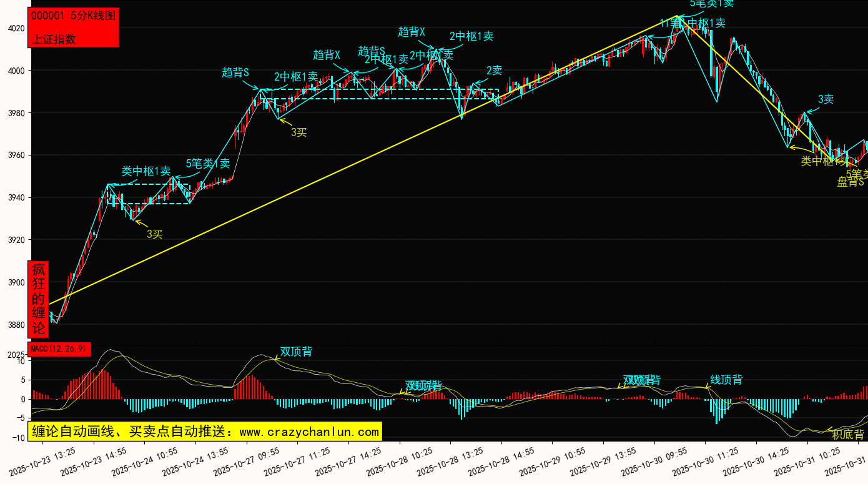
Task: Click the vertical 疯狂的缠论 red watermark
Action: tap(39, 299)
